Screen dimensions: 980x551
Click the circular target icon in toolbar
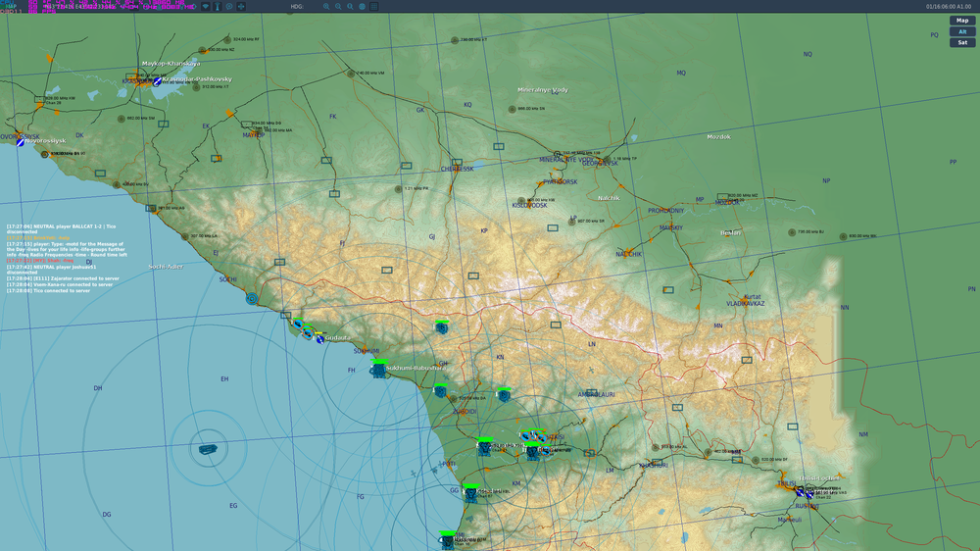pos(229,6)
